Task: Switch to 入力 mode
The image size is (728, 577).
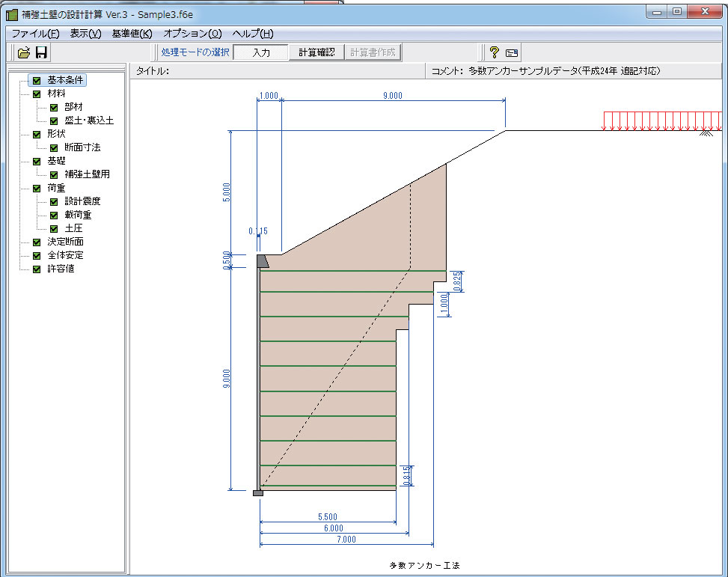Action: pyautogui.click(x=260, y=52)
